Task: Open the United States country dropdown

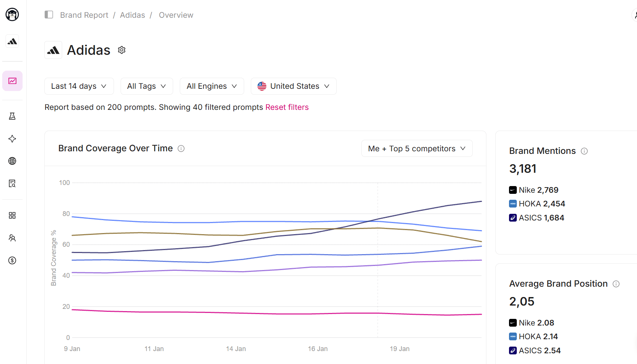Action: pyautogui.click(x=294, y=86)
